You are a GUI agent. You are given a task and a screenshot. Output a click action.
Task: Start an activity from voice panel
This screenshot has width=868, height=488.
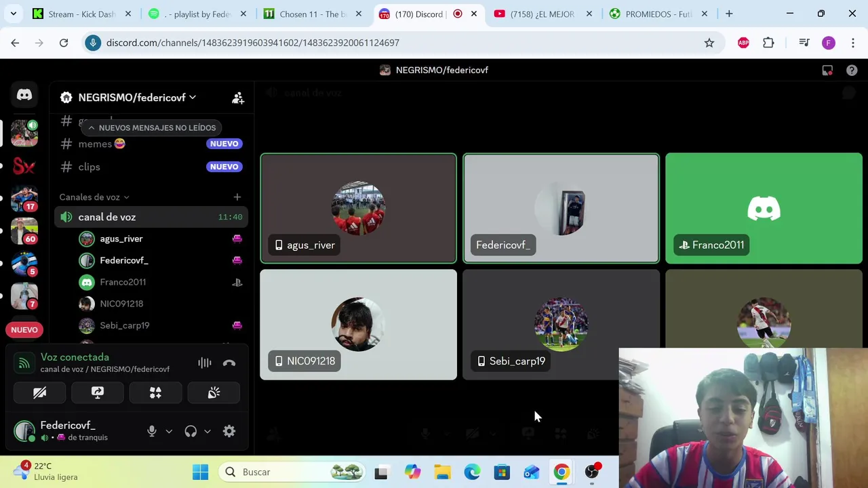tap(155, 392)
